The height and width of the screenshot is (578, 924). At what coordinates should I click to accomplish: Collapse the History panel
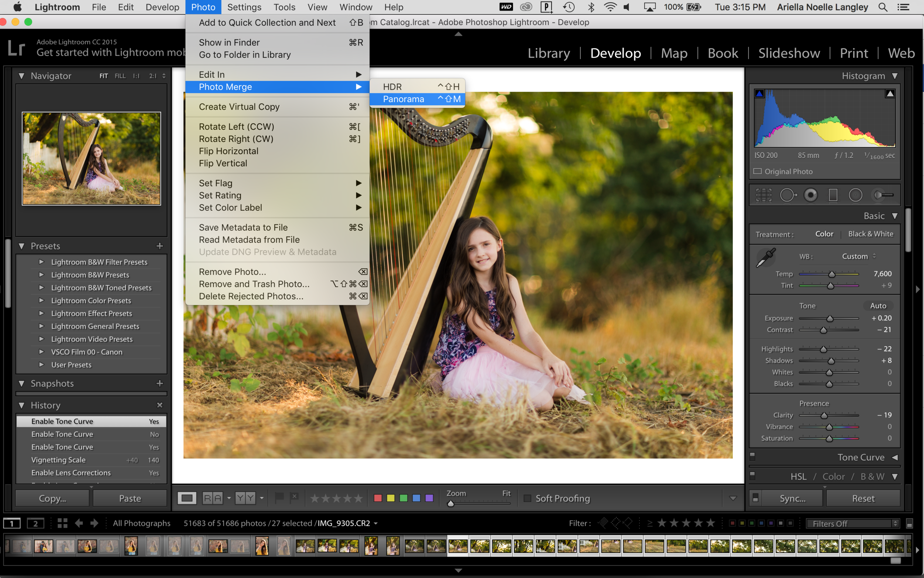coord(21,405)
